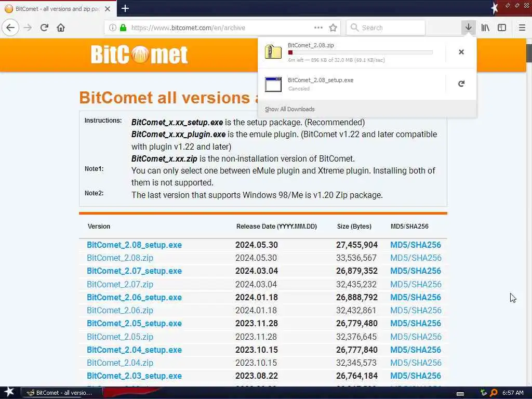Download BitComet_2.04_setup.exe
The height and width of the screenshot is (399, 532).
click(x=135, y=350)
